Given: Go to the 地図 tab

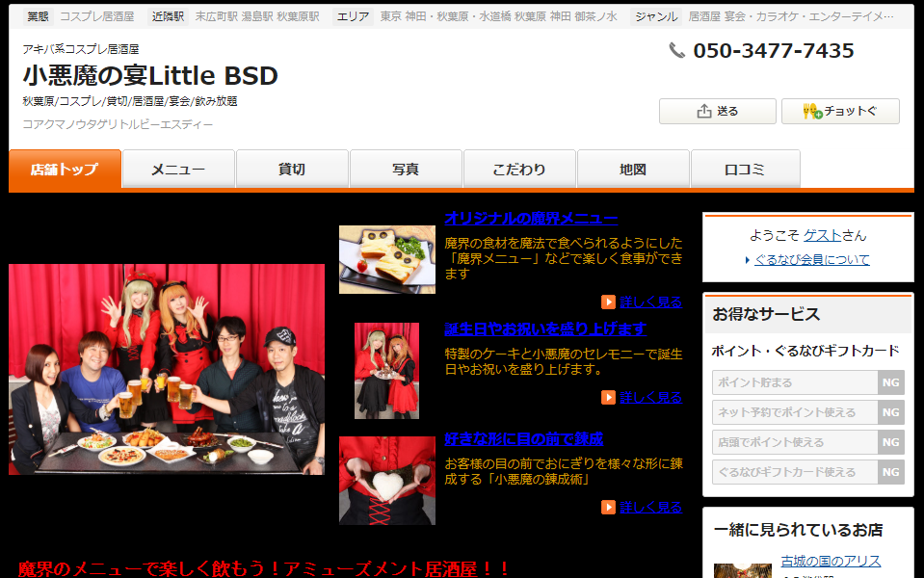Looking at the screenshot, I should point(633,170).
